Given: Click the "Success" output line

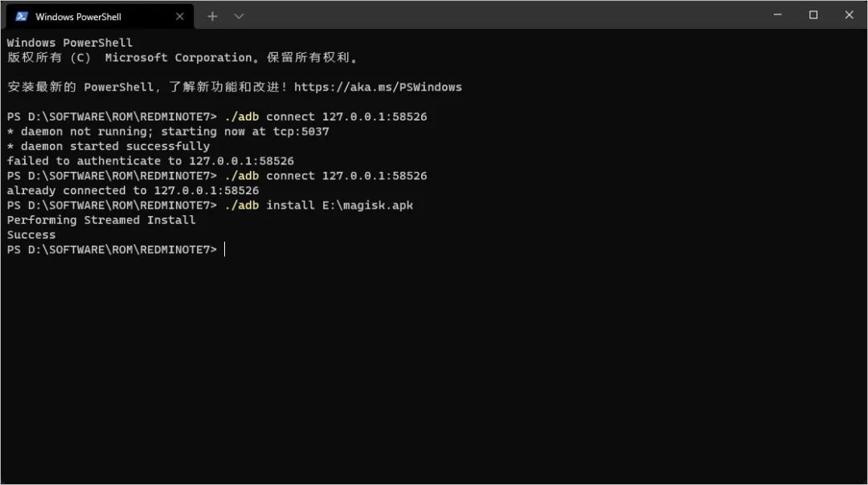Looking at the screenshot, I should tap(31, 235).
